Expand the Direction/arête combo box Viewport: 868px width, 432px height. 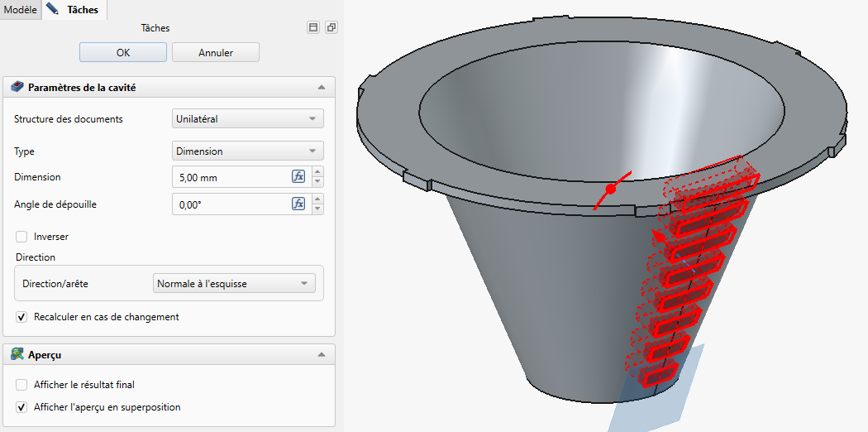(235, 284)
